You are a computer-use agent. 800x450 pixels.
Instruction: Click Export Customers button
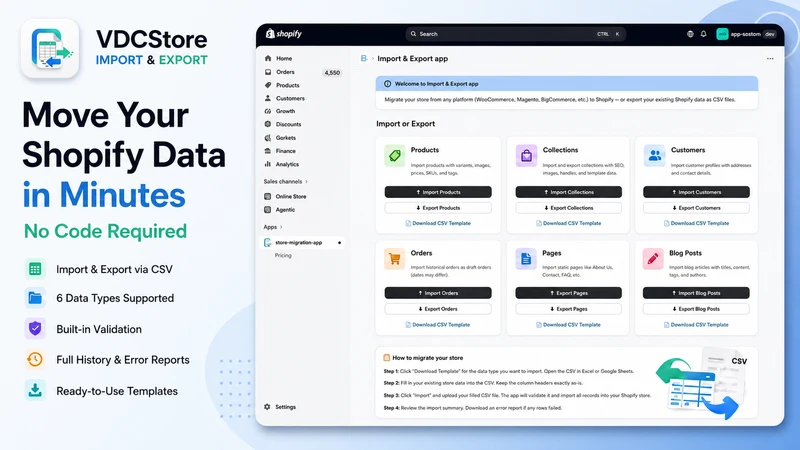coord(696,208)
